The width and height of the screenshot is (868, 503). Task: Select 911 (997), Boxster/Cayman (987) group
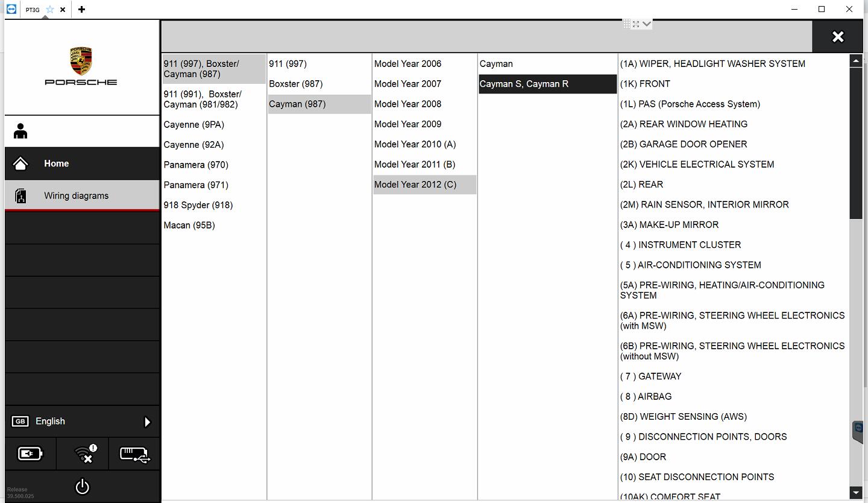(x=214, y=69)
